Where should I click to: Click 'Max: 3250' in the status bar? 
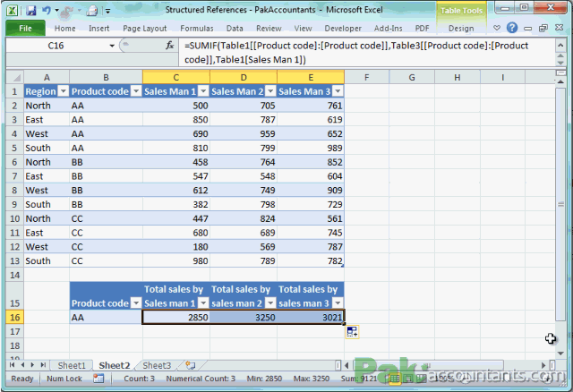pos(312,379)
